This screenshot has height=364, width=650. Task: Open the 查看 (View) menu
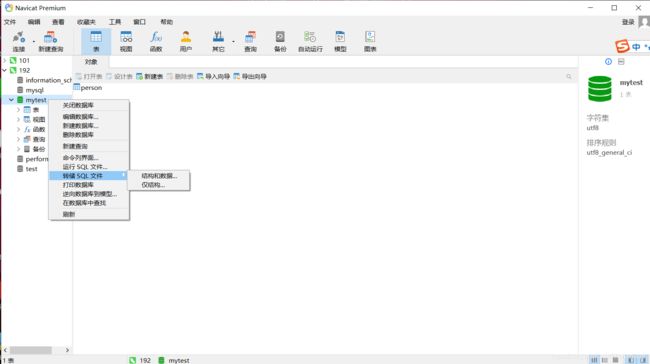(58, 22)
